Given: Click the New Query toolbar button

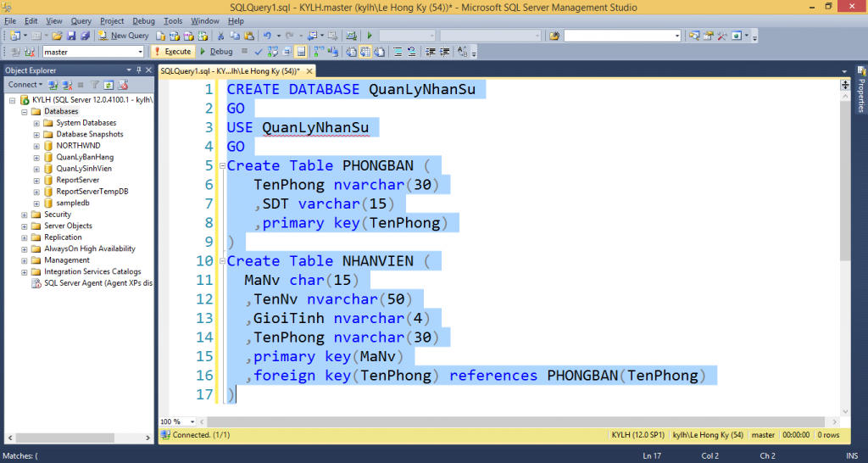Looking at the screenshot, I should (123, 36).
